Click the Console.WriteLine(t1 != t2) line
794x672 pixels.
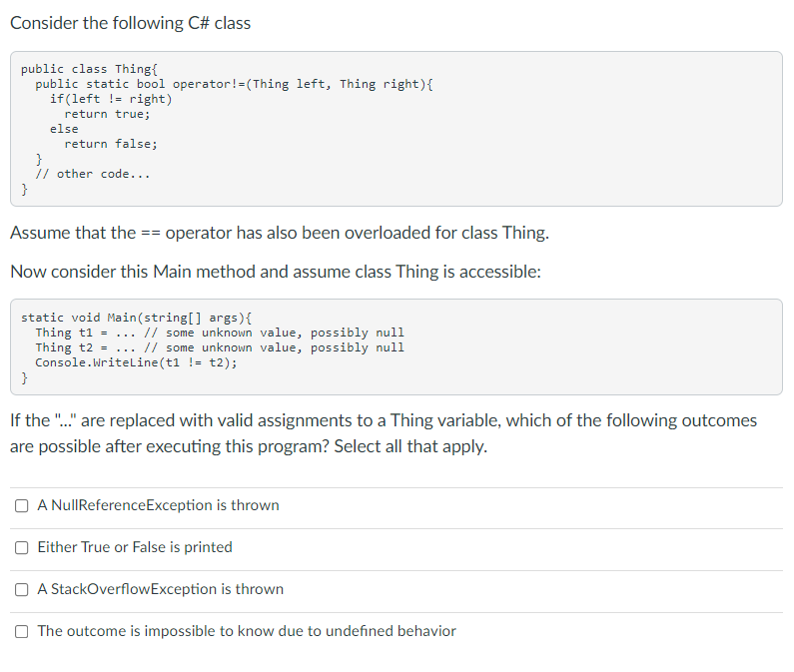point(136,363)
